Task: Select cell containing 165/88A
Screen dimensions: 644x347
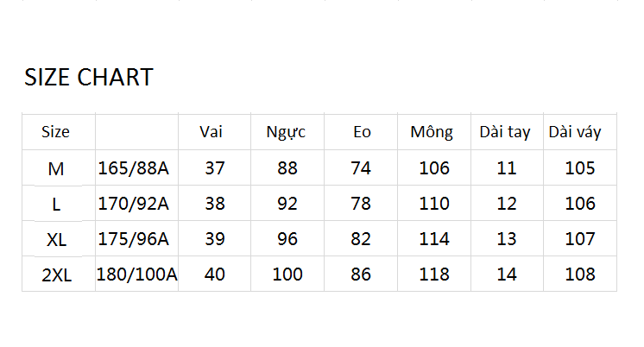Action: tap(134, 168)
